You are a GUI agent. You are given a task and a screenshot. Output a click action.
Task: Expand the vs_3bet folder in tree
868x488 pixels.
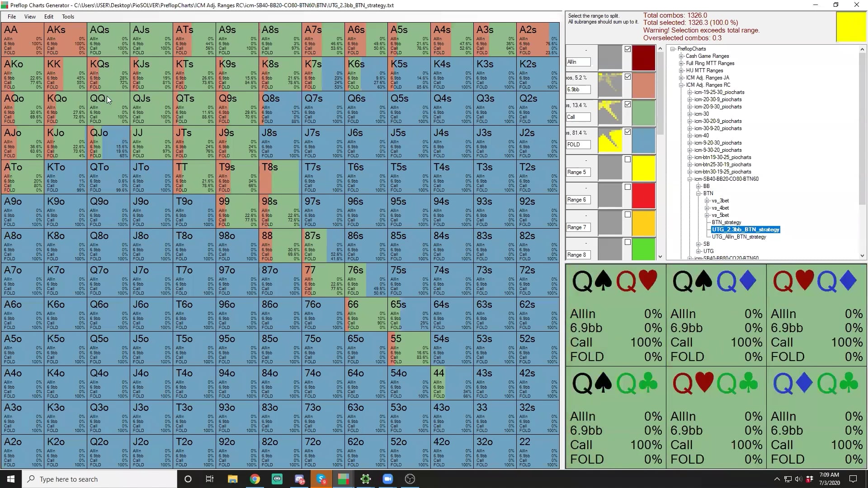coord(707,201)
